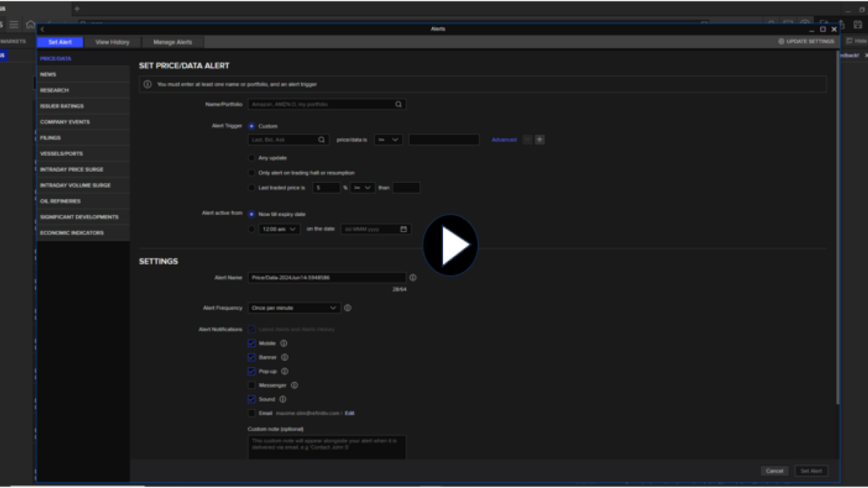The height and width of the screenshot is (488, 868).
Task: Click the info icon next to Alert Name
Action: click(413, 277)
